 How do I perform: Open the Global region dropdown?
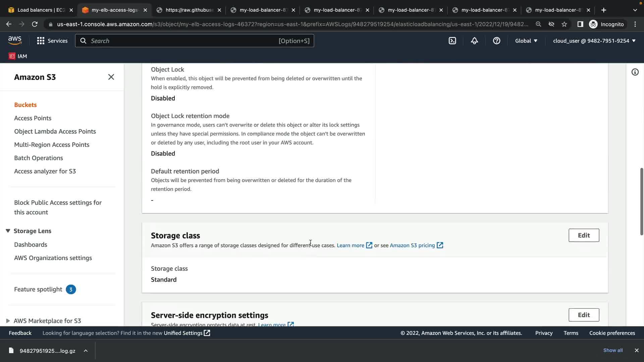[x=526, y=41]
